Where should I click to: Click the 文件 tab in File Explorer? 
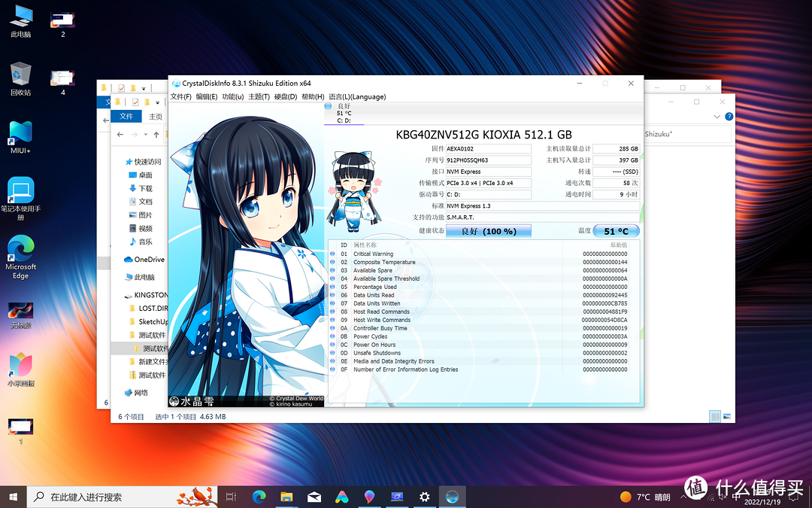pos(126,116)
